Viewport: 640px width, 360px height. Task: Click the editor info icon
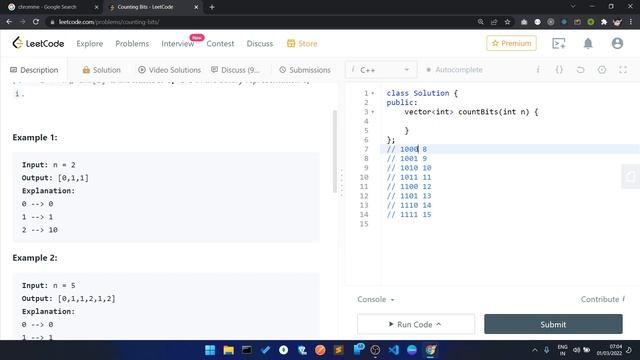point(538,70)
